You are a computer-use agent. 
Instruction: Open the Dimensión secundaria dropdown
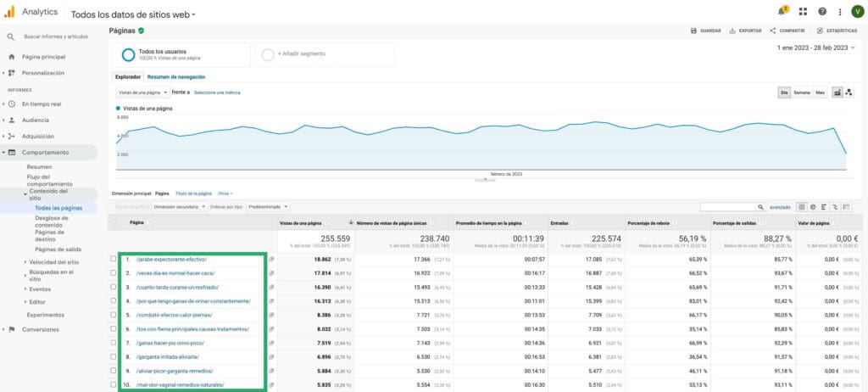click(x=179, y=206)
